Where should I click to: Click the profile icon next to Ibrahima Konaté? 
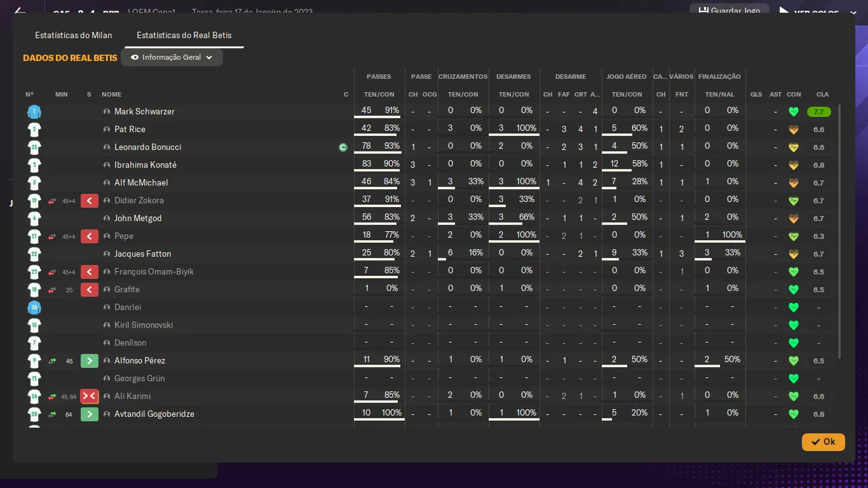coord(107,165)
